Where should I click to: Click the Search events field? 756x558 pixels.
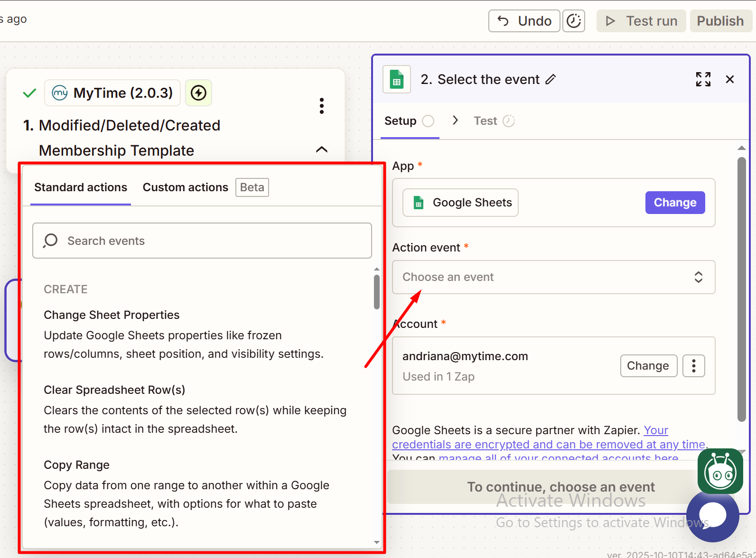[202, 241]
